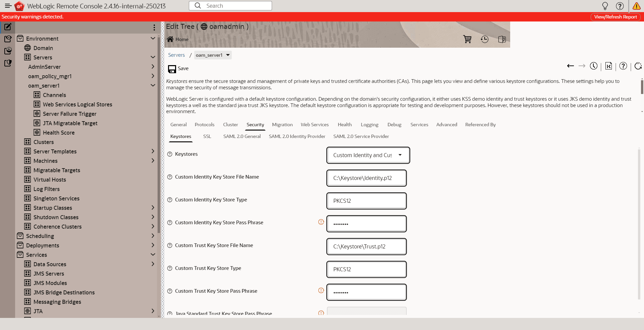The height and width of the screenshot is (330, 644).
Task: Open the SAML 2.0 Service Provider sub-tab
Action: pos(361,136)
